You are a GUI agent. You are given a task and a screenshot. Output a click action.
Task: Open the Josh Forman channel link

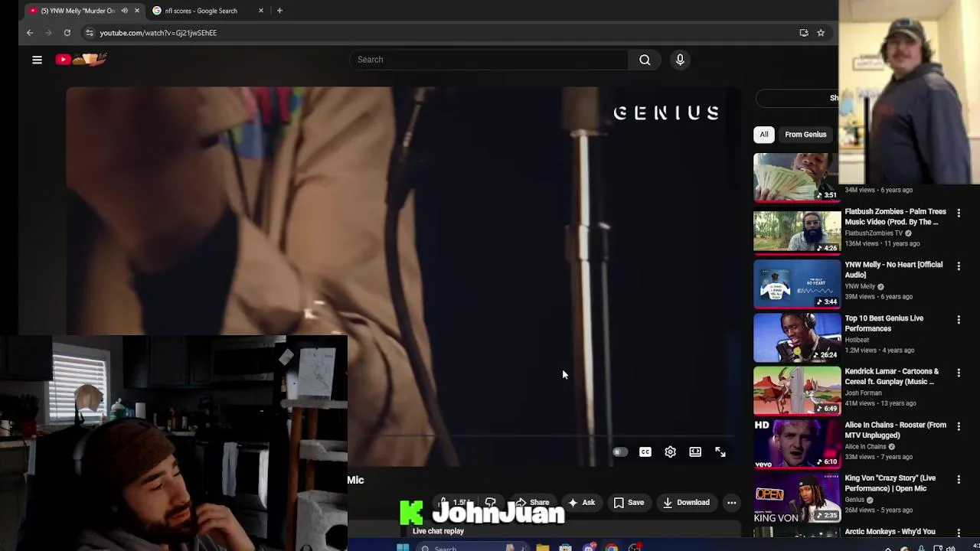pos(863,393)
